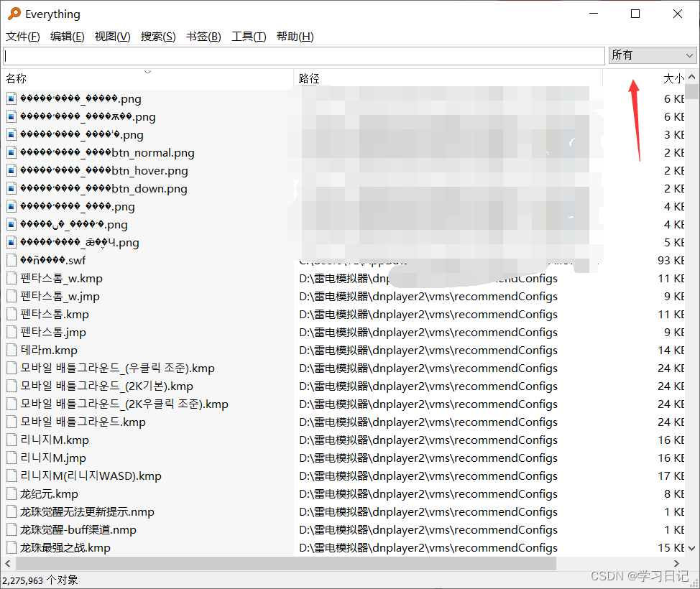Open the 搜索(S) menu
The image size is (700, 589).
coord(158,37)
